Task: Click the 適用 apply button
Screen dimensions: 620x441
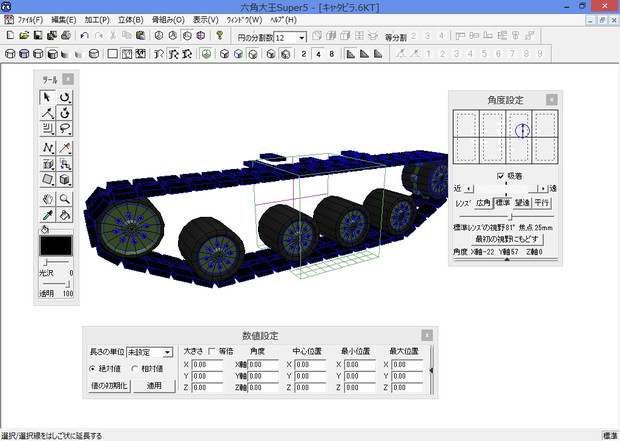Action: pyautogui.click(x=154, y=386)
